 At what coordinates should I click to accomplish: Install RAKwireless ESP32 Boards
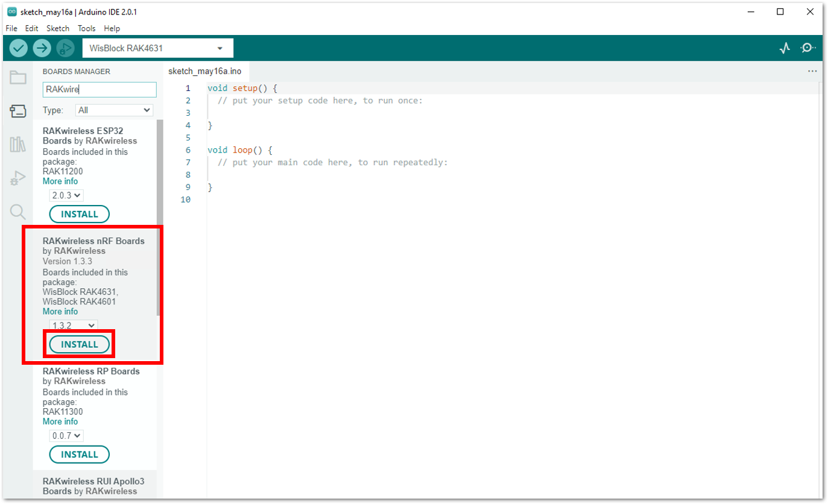[x=79, y=214]
